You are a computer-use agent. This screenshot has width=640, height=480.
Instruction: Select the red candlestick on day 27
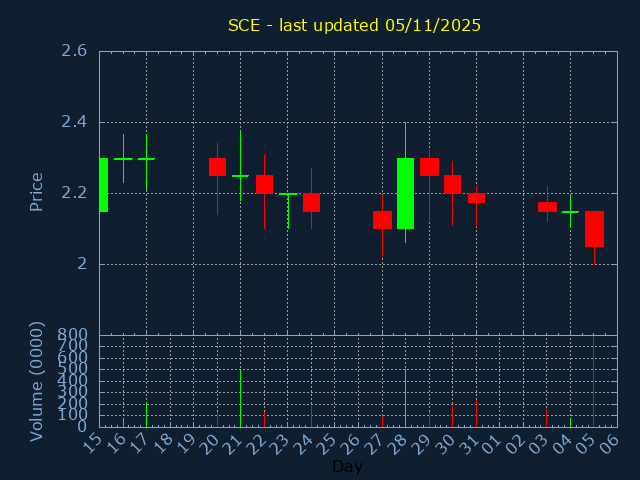pos(382,220)
